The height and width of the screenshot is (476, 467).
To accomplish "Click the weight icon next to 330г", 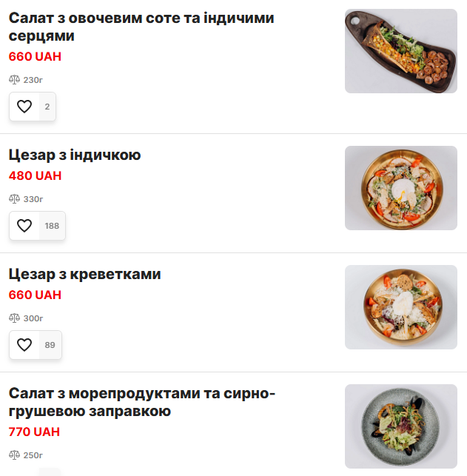I will (15, 199).
